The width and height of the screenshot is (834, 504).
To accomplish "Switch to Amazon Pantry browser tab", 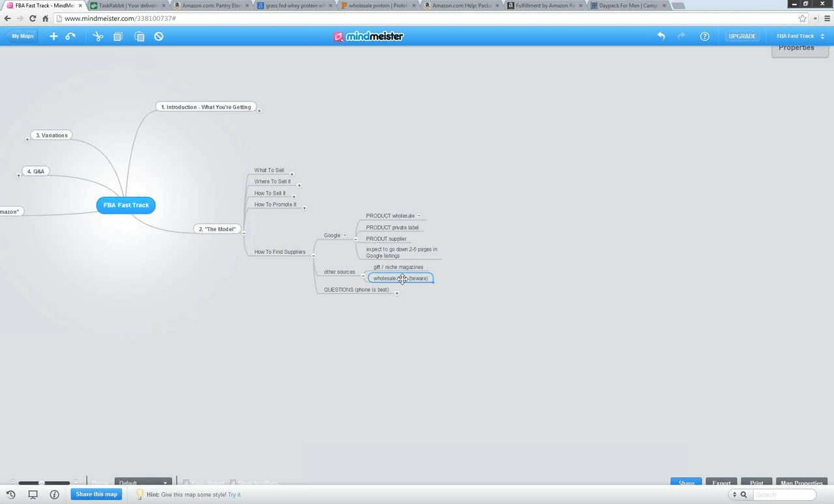I will pos(212,5).
